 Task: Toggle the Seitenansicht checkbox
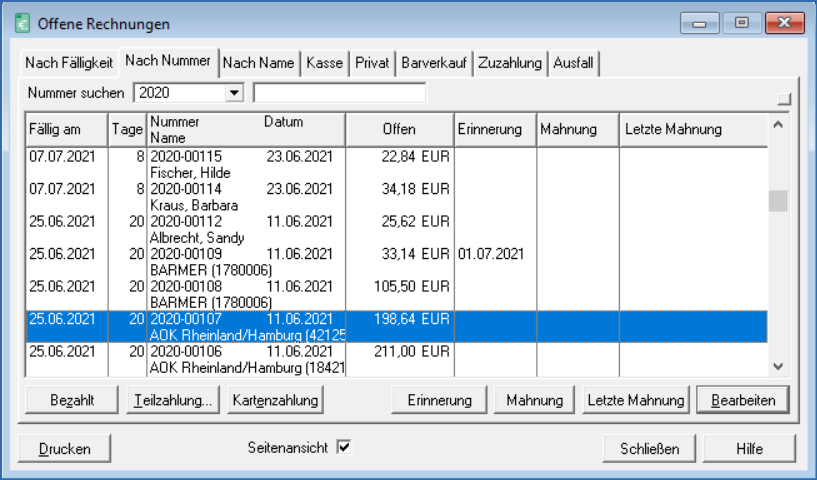344,448
